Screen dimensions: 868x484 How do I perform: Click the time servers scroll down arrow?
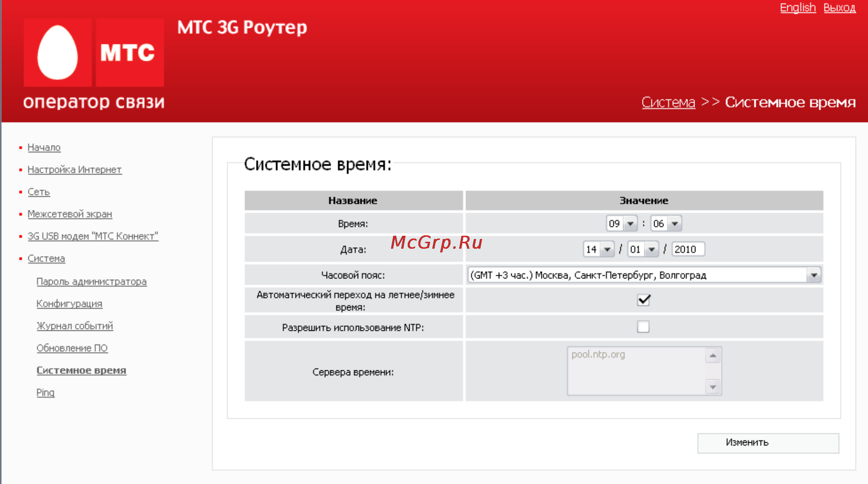point(713,387)
